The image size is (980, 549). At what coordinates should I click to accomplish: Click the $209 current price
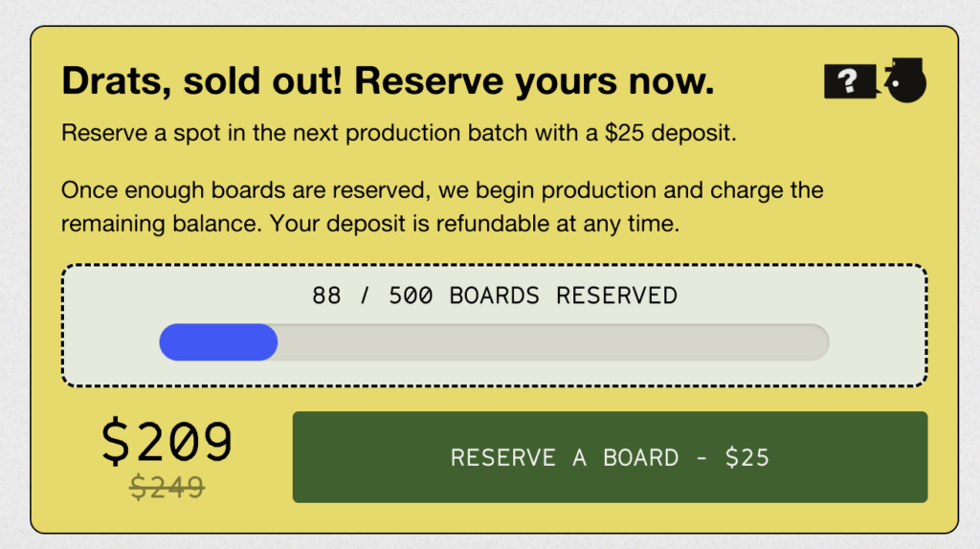pos(167,442)
